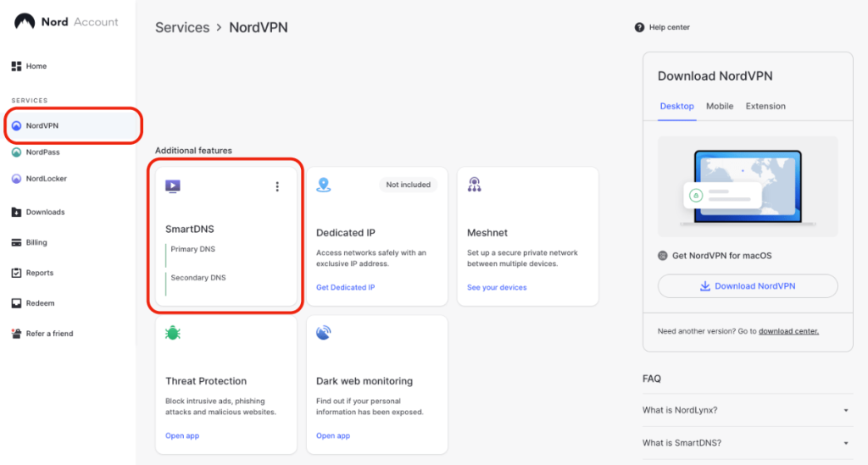The height and width of the screenshot is (465, 868).
Task: Click the Home grid icon in sidebar
Action: pos(17,66)
